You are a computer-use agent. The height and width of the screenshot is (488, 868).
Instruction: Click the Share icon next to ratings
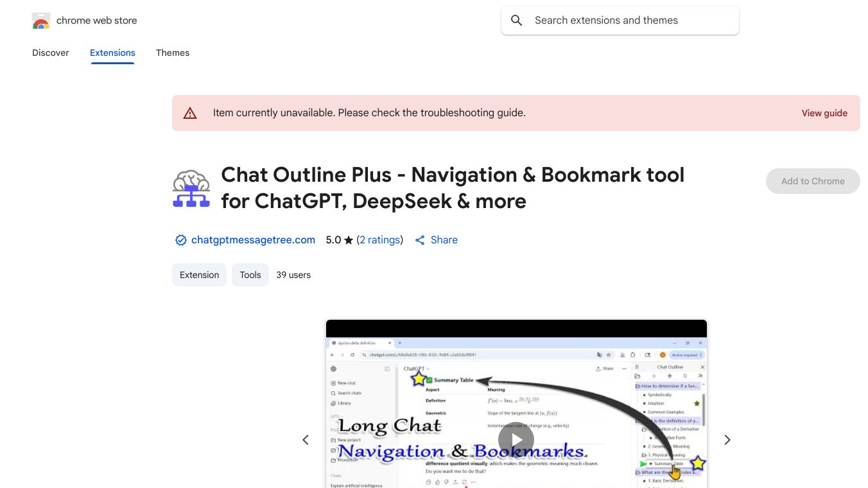pos(420,240)
